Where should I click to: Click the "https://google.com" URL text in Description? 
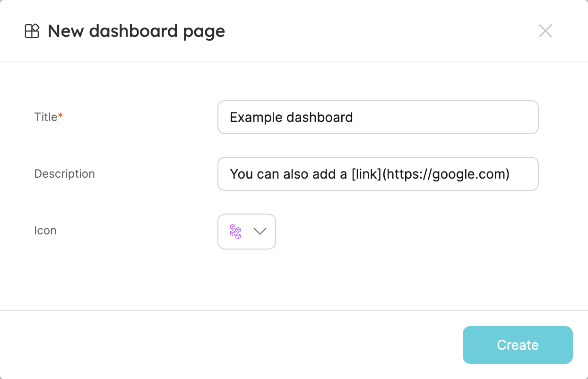pyautogui.click(x=446, y=174)
